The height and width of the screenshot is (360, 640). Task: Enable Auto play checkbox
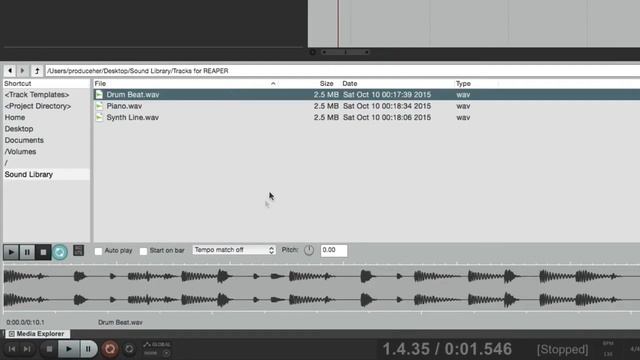point(98,251)
